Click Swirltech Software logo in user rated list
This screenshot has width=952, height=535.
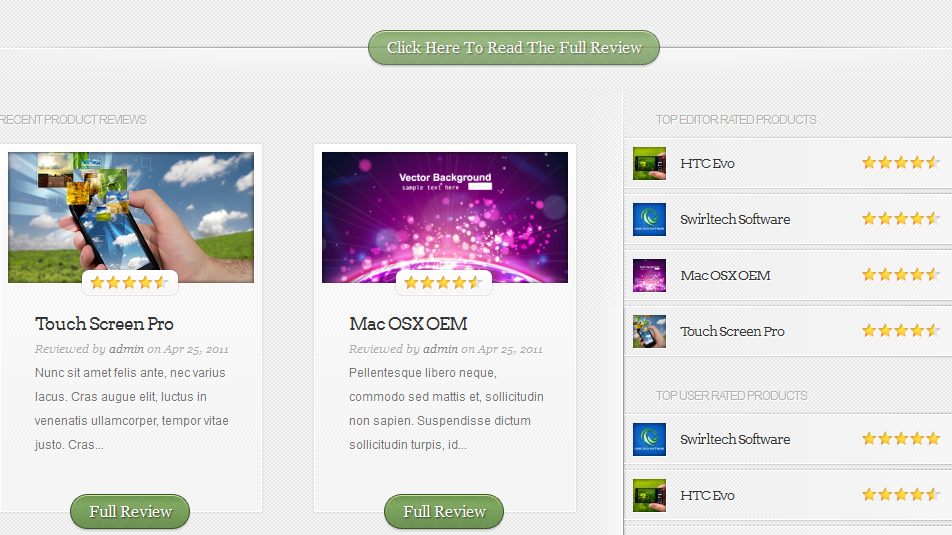[x=649, y=439]
